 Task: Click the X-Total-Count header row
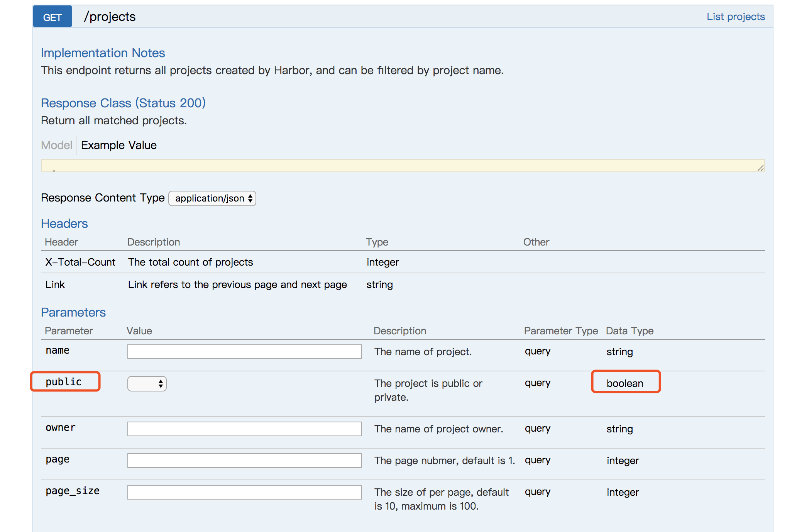coord(80,262)
